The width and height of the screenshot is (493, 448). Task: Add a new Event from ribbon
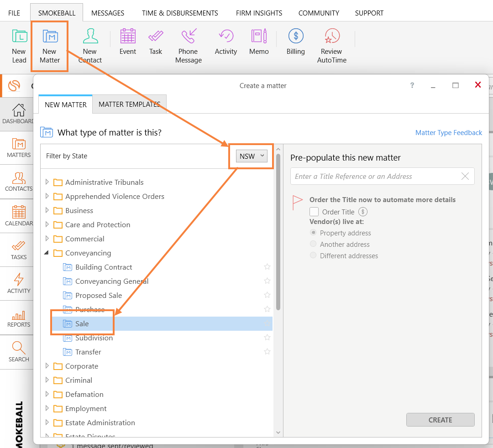[128, 42]
